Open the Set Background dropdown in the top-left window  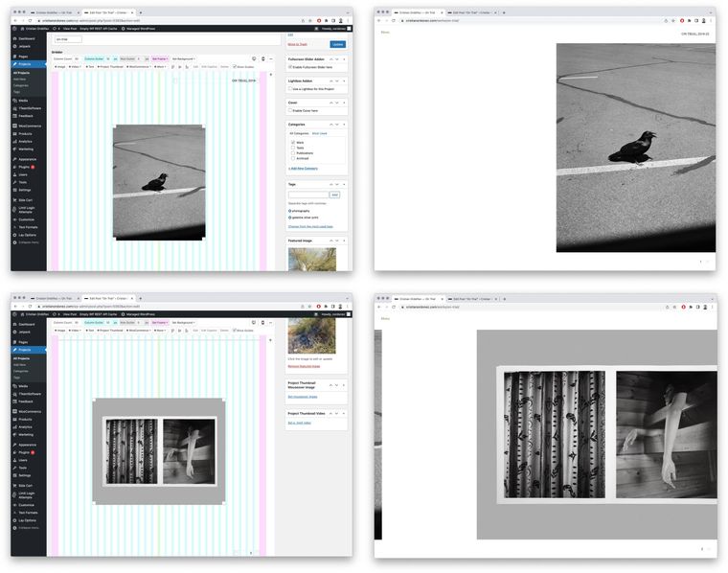183,58
